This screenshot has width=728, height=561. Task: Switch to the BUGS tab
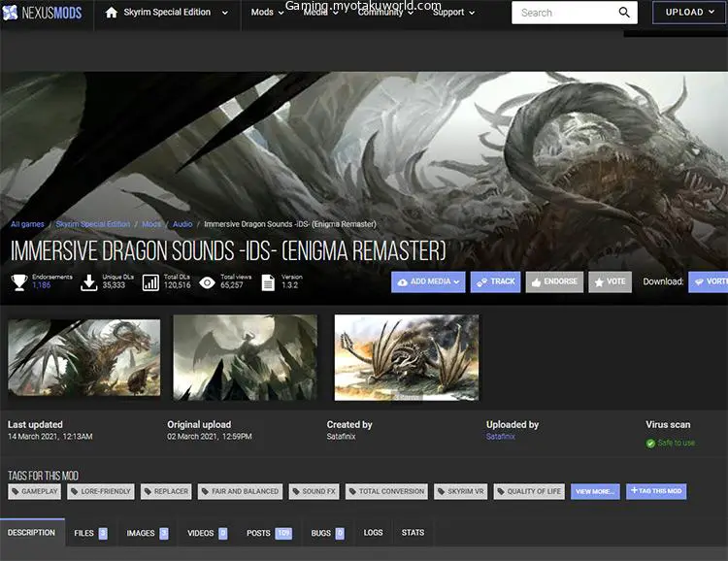328,533
